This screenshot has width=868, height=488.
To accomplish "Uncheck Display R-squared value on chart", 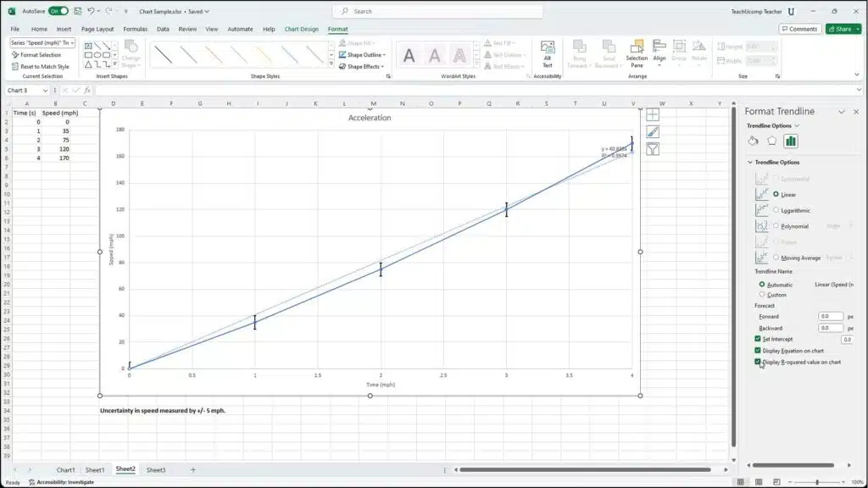I will click(758, 362).
